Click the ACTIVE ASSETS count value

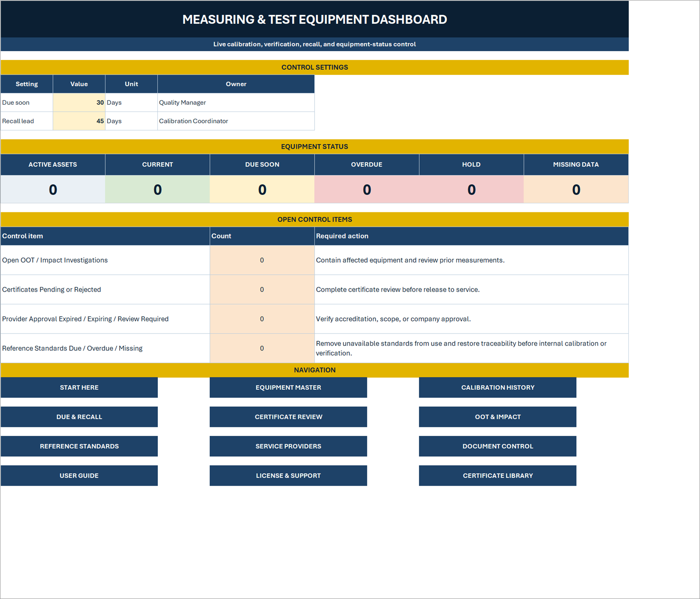pyautogui.click(x=53, y=189)
